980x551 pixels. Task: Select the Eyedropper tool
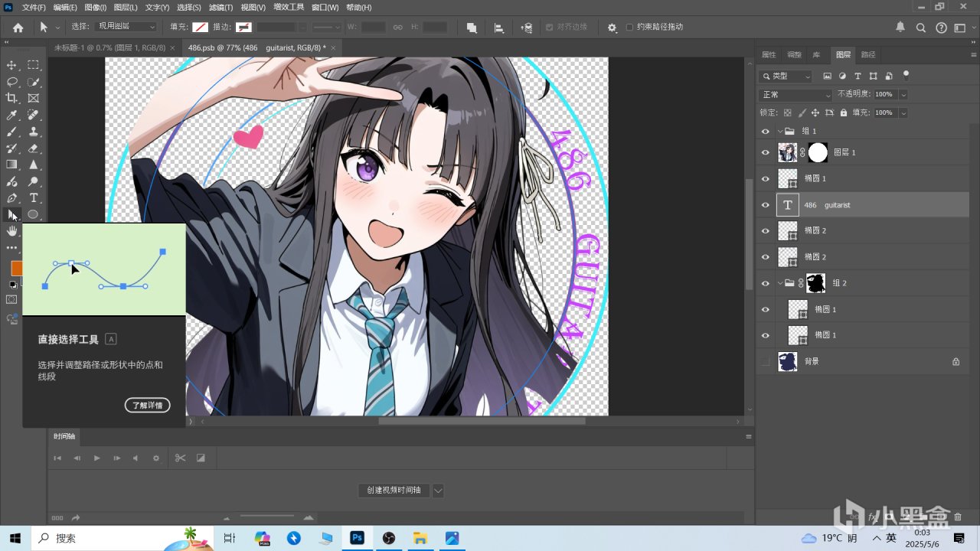click(x=11, y=115)
